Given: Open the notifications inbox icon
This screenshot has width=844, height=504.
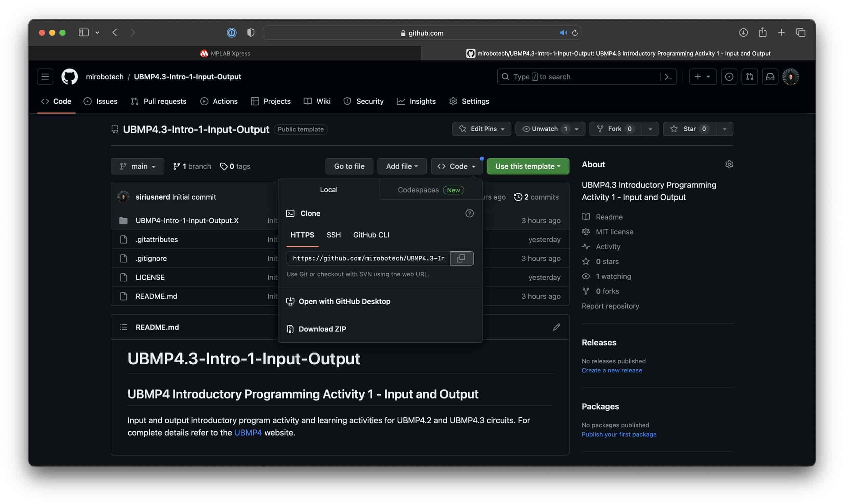Looking at the screenshot, I should (770, 77).
